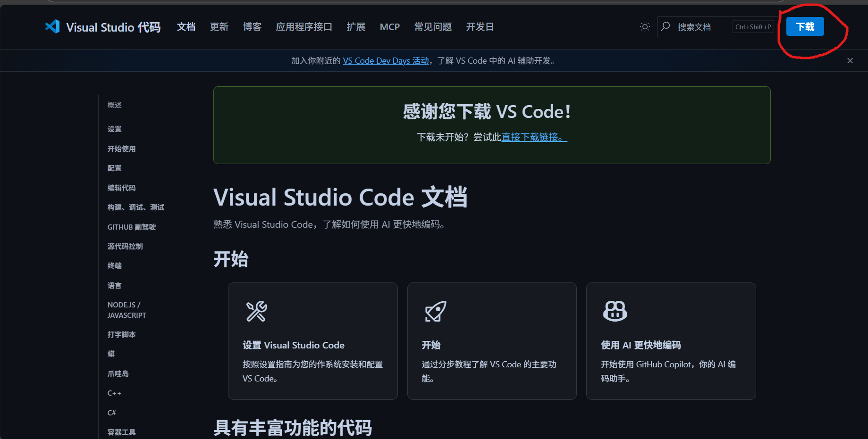Open the MCP navigation item
This screenshot has width=868, height=439.
click(390, 27)
